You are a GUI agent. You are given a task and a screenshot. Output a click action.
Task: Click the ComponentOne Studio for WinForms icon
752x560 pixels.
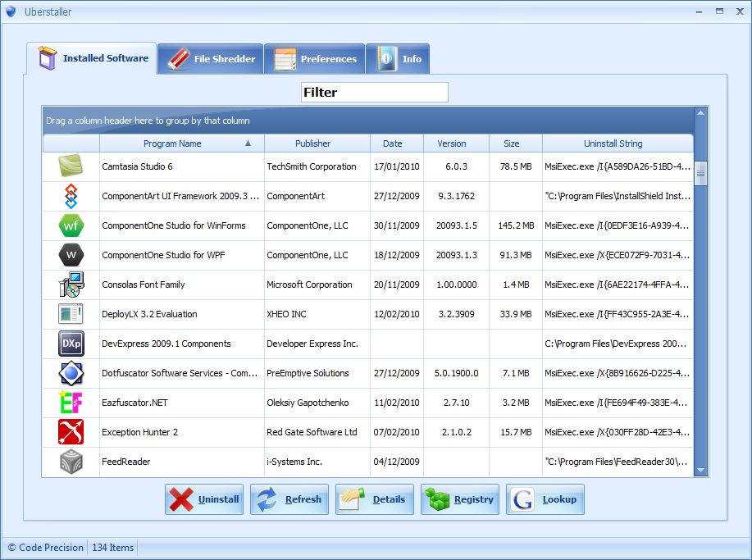tap(71, 225)
